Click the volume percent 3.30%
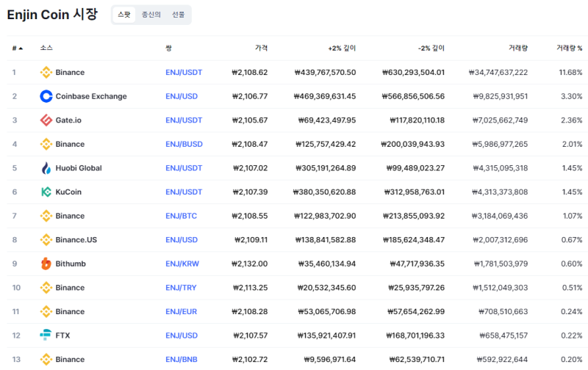 (572, 96)
